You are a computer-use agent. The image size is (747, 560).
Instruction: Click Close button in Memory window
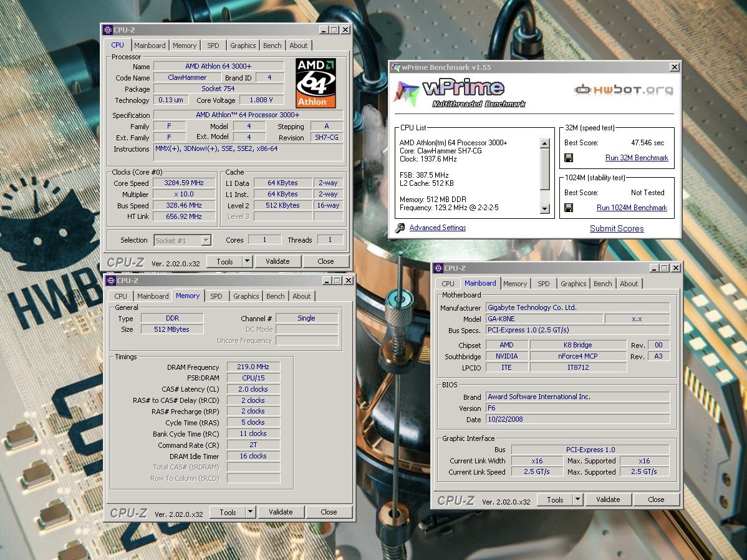point(329,512)
